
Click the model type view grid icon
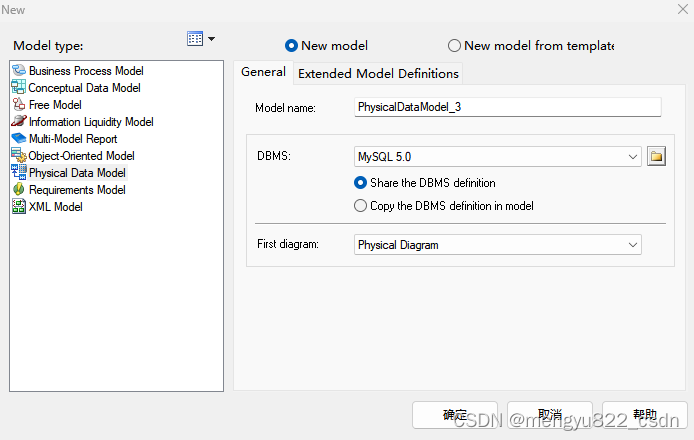[195, 39]
